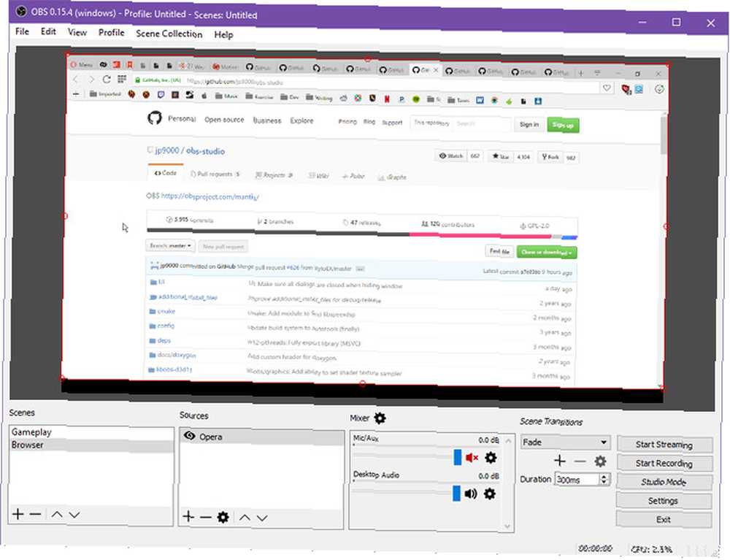730x560 pixels.
Task: Select the Browser scene
Action: click(x=91, y=445)
